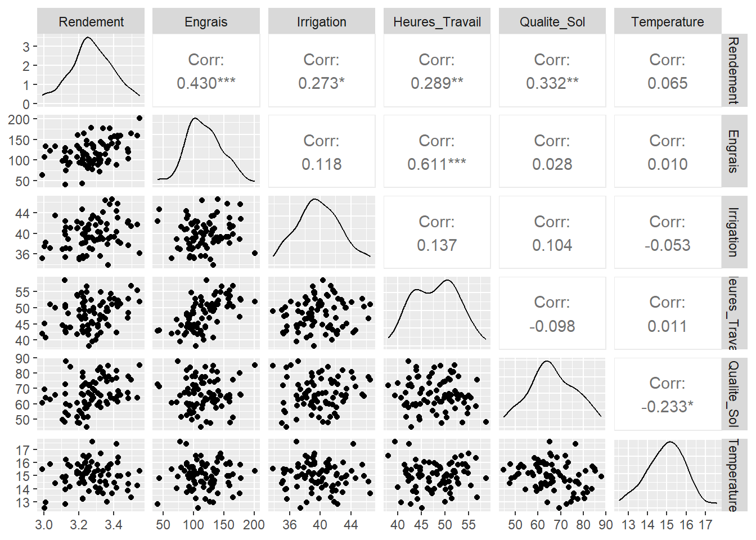Click the Rendement density curve panel
This screenshot has height=540, width=756.
pos(91,70)
